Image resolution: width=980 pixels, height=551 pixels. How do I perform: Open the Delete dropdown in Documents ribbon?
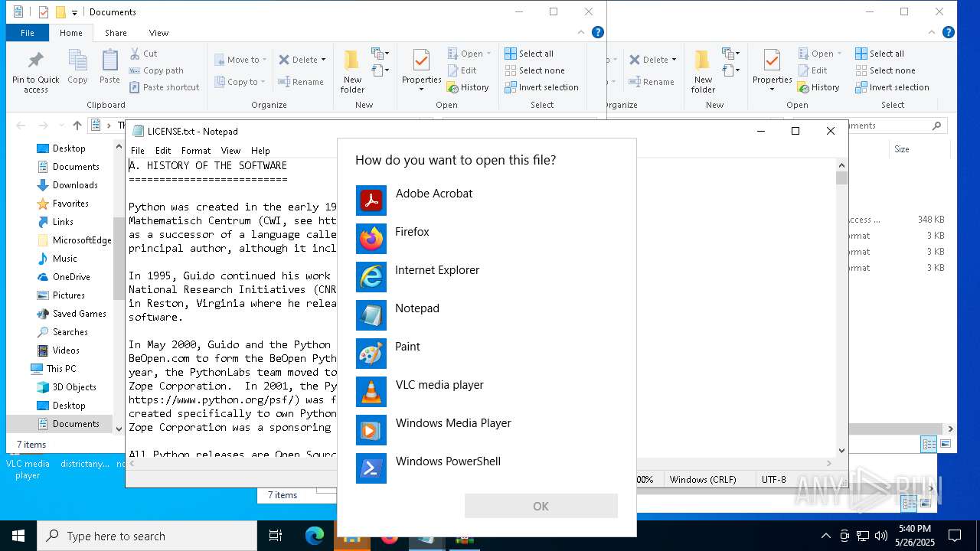point(302,60)
